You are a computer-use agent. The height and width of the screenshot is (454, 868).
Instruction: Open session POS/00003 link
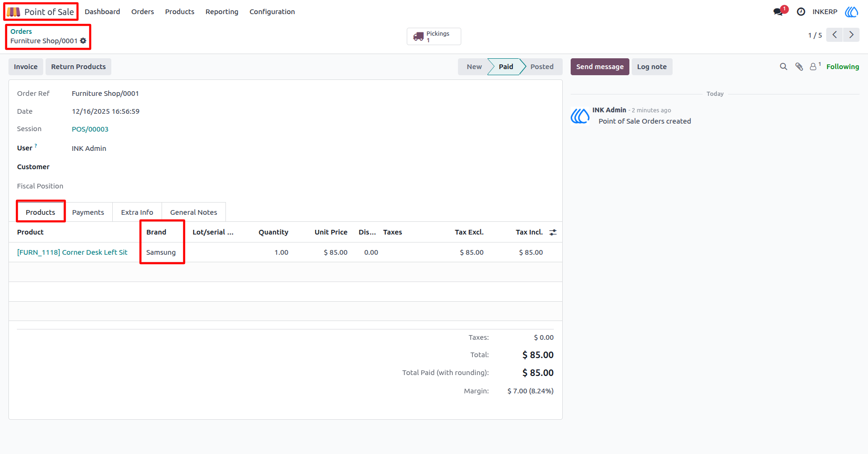[x=90, y=129]
